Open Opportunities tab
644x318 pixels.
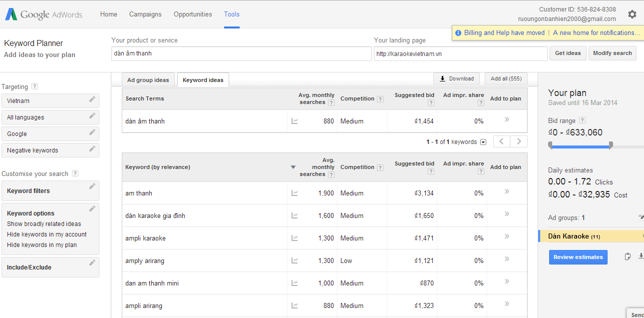pyautogui.click(x=193, y=14)
